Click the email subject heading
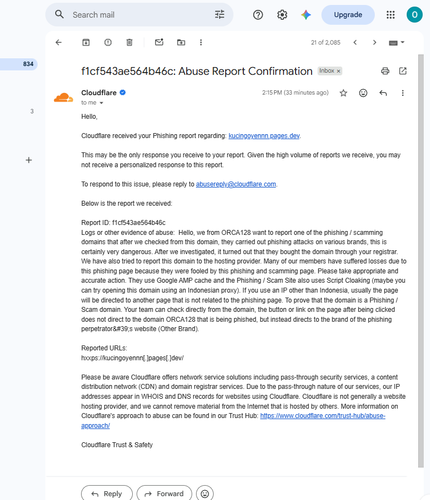 [x=197, y=71]
